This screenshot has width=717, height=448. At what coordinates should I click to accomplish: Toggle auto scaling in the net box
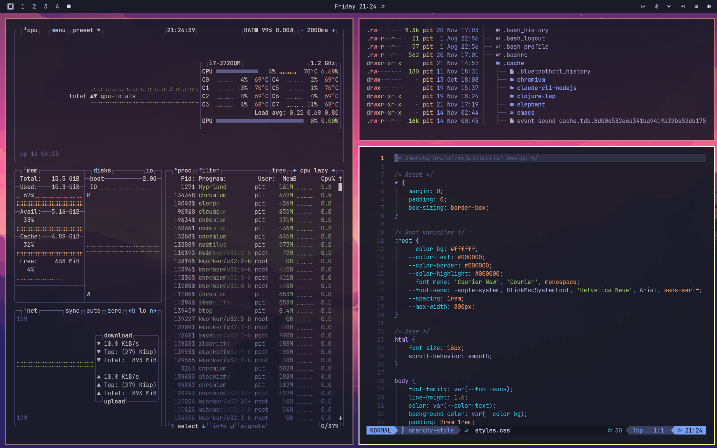[94, 310]
